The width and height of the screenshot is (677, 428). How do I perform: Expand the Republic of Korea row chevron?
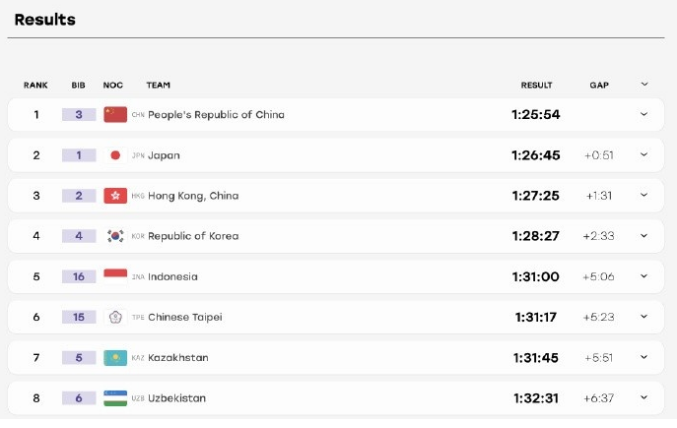pyautogui.click(x=644, y=235)
